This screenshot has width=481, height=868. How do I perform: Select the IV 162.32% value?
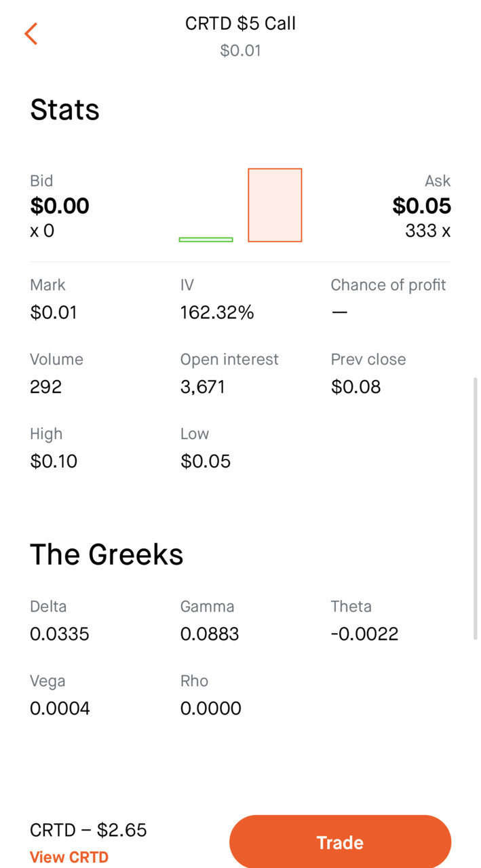click(x=217, y=312)
